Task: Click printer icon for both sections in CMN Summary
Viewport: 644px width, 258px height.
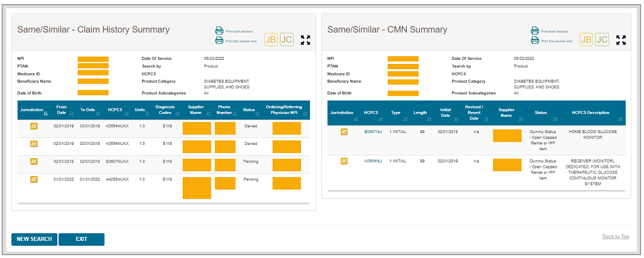Action: point(535,31)
